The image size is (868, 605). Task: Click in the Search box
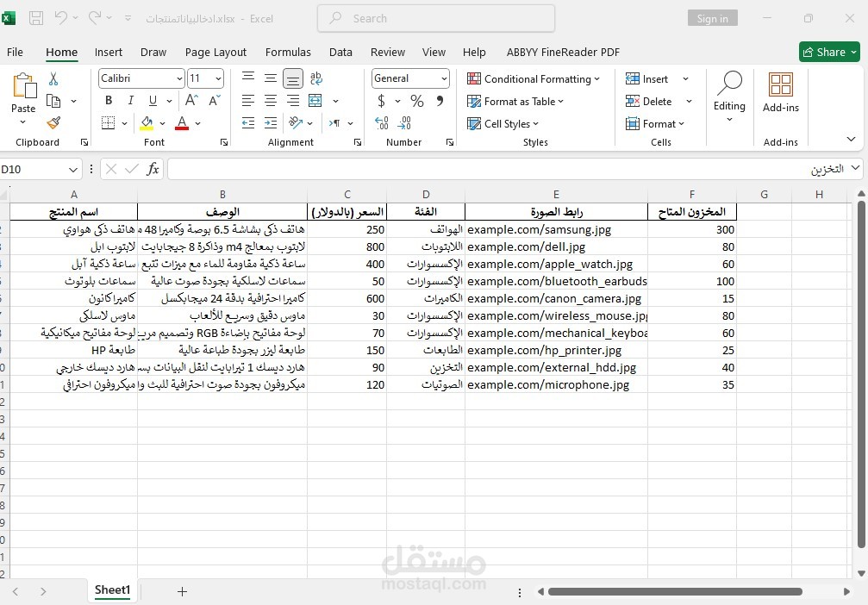[x=436, y=18]
